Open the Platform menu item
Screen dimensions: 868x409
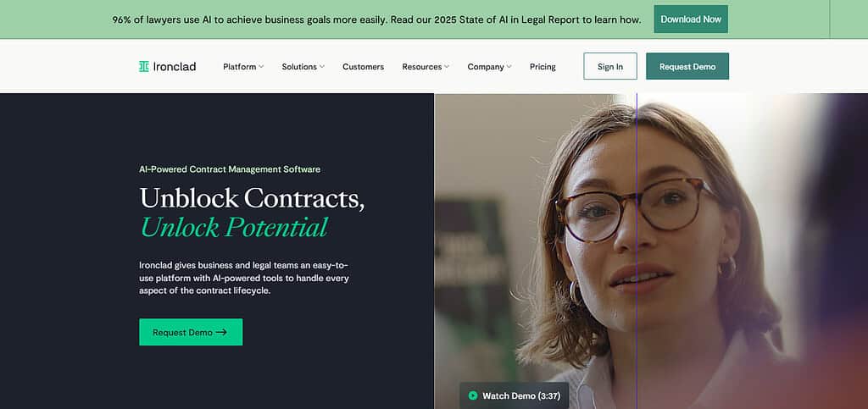pyautogui.click(x=240, y=67)
